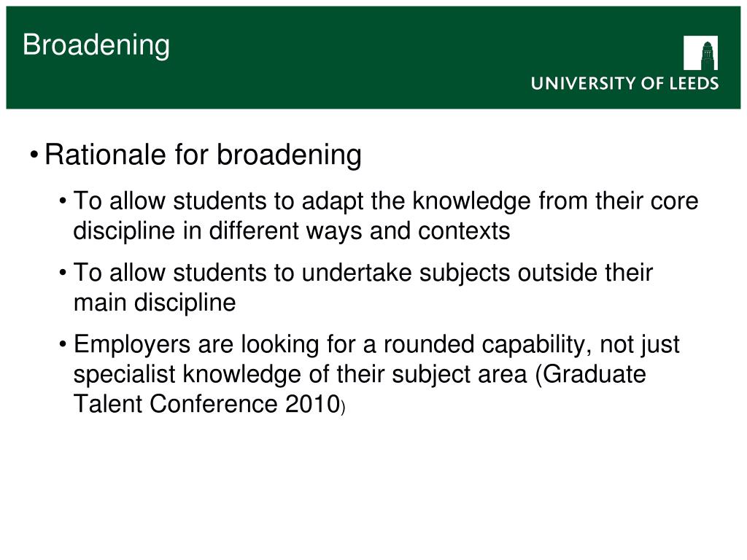Image resolution: width=747 pixels, height=560 pixels.
Task: Click the line 'discipline in different ways and contexts'
Action: 292,231
